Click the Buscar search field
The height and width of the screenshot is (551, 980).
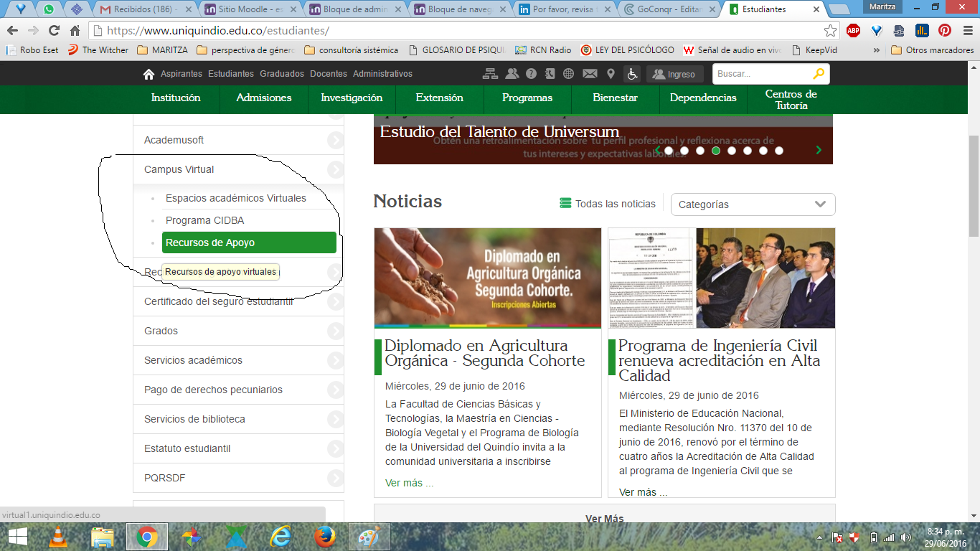tap(762, 74)
